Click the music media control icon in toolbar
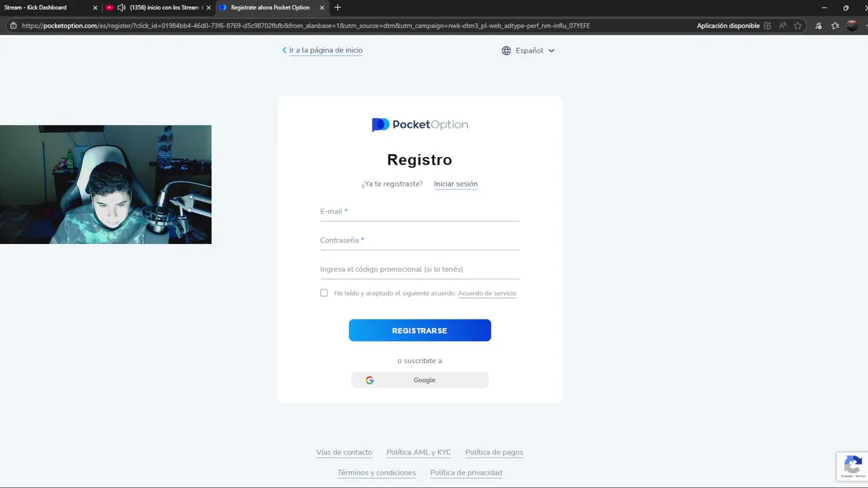 818,26
